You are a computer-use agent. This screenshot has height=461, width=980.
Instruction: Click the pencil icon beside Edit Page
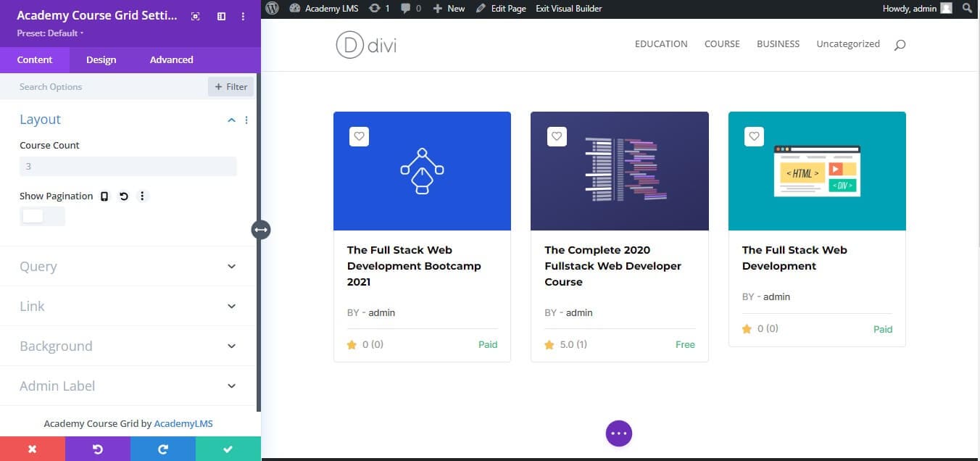click(479, 8)
